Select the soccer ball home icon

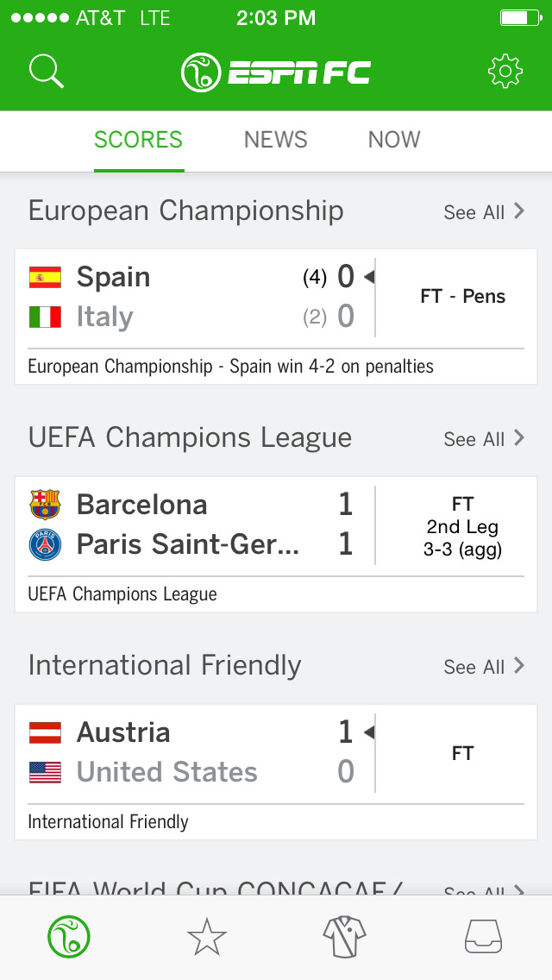coord(69,936)
